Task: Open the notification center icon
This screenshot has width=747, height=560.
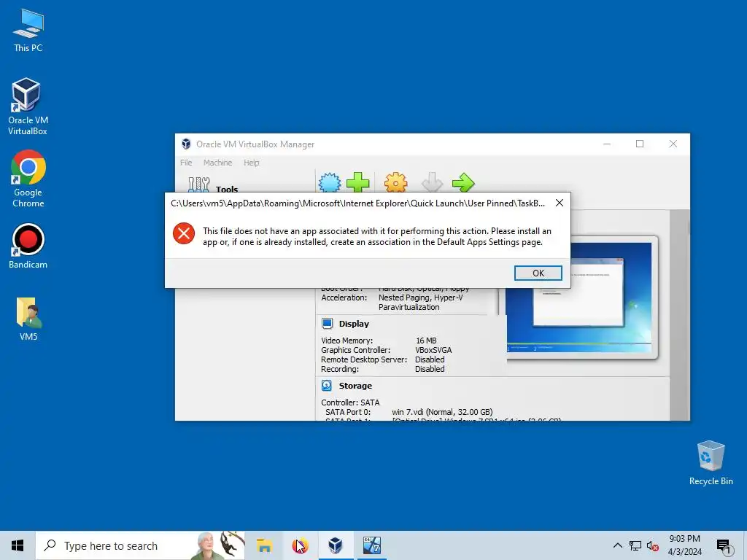Action: click(724, 546)
